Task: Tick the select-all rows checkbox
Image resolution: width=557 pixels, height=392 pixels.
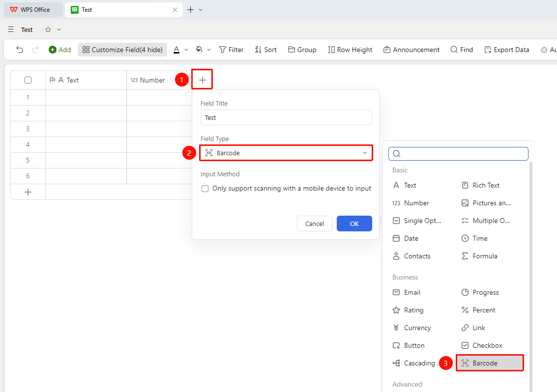Action: pyautogui.click(x=28, y=80)
